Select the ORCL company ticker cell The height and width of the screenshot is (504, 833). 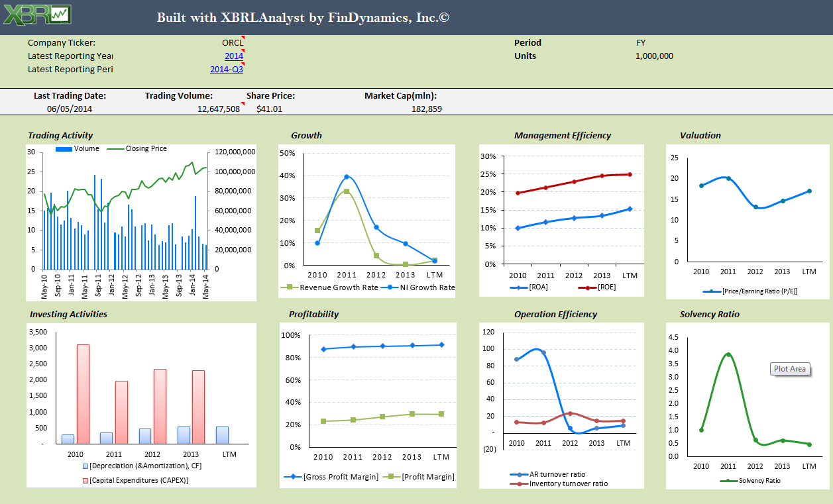tap(233, 43)
